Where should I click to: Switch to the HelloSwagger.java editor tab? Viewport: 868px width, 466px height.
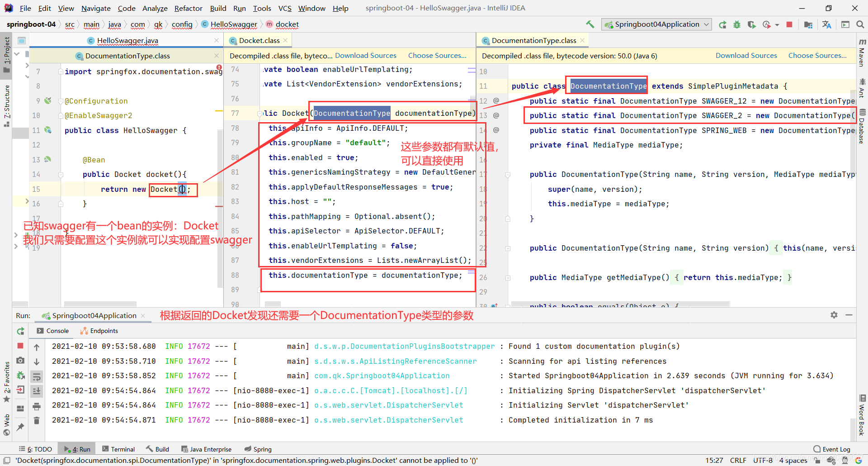click(127, 40)
